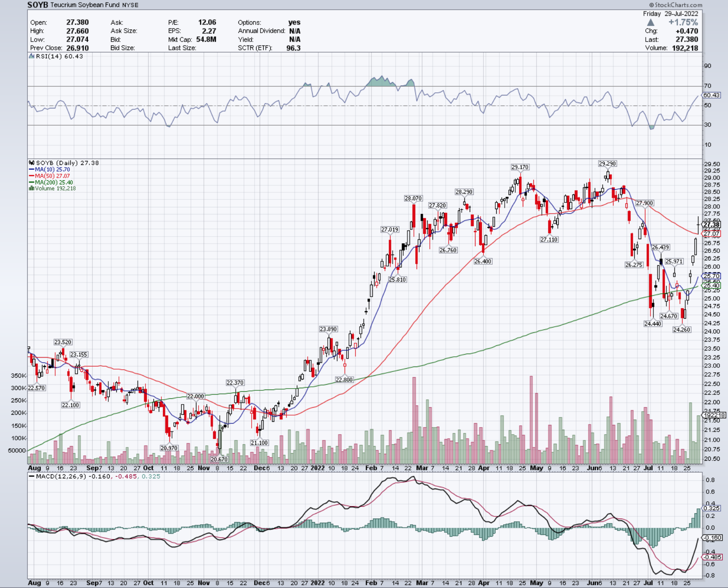Click the 24.670 price label
The width and height of the screenshot is (728, 588).
[669, 316]
